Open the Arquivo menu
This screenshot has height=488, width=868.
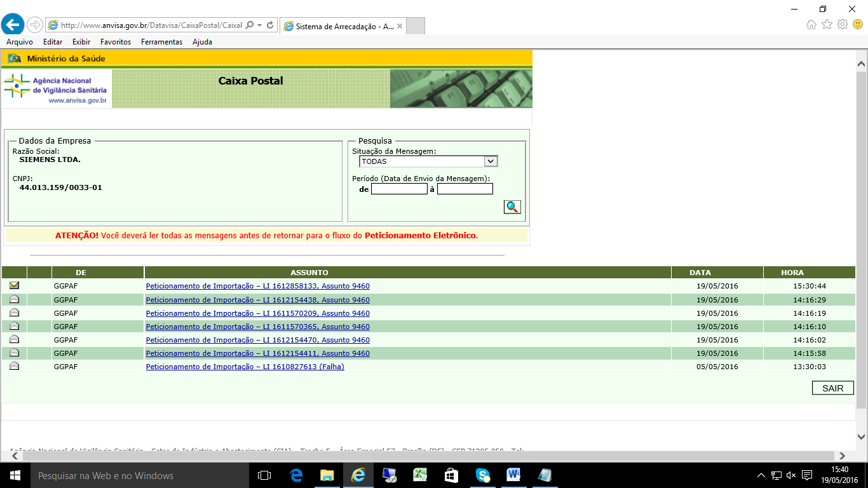20,42
